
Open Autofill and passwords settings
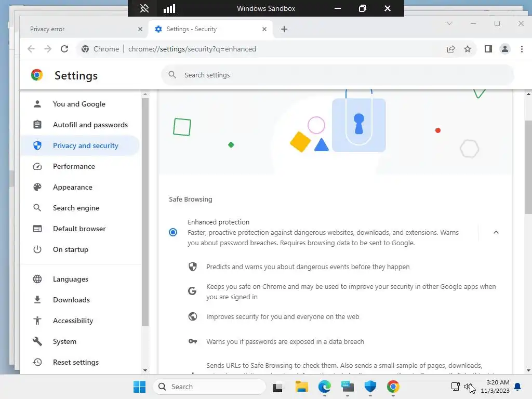79,125
